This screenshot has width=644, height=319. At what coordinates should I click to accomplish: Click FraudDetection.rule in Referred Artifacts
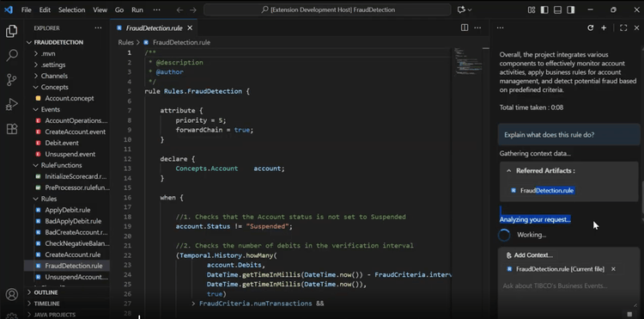(547, 190)
